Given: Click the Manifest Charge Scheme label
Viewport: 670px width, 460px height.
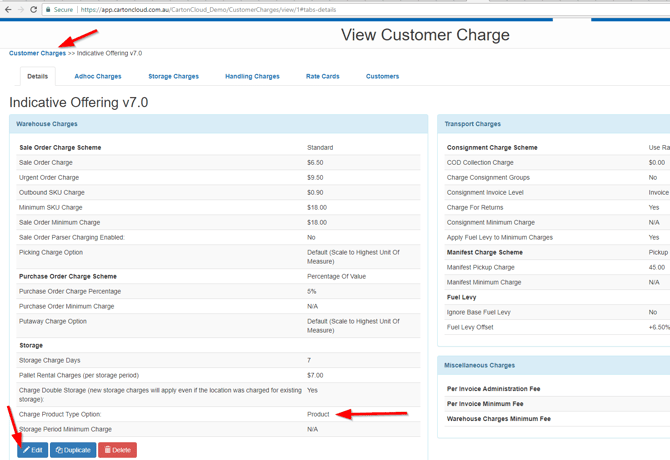Looking at the screenshot, I should (485, 252).
